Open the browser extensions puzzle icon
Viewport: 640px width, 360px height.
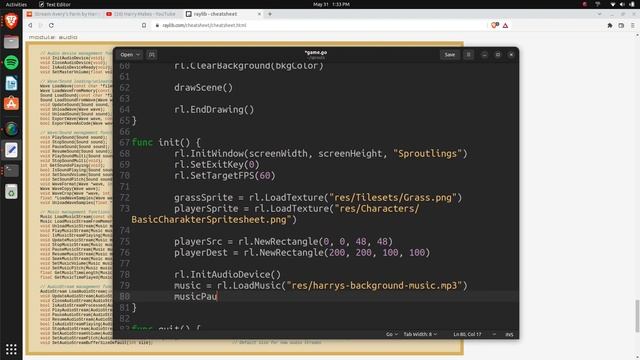point(610,25)
